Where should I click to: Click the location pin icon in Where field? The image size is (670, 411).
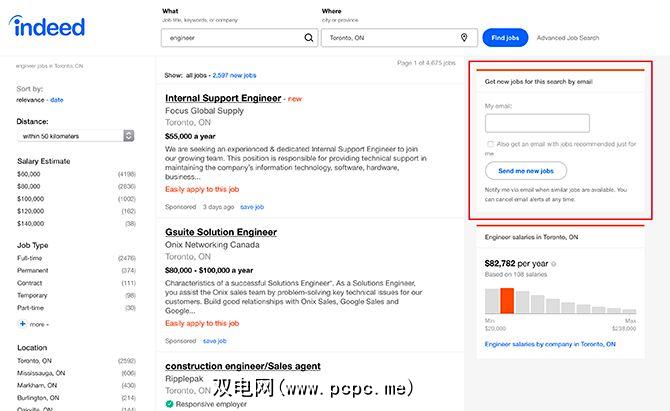(x=463, y=37)
